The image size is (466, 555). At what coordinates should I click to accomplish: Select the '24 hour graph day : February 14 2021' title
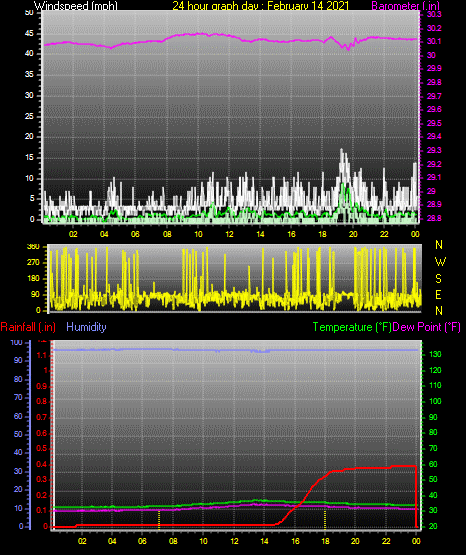pos(261,5)
